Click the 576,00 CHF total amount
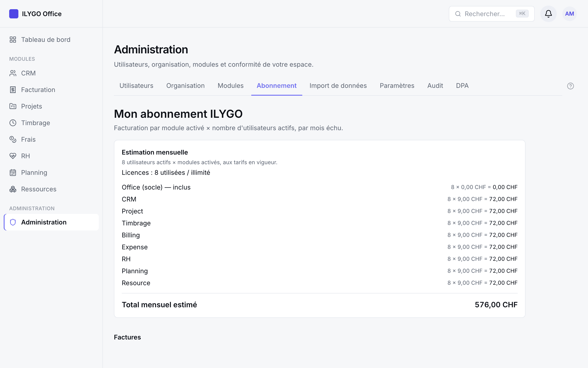The image size is (588, 368). pyautogui.click(x=496, y=305)
